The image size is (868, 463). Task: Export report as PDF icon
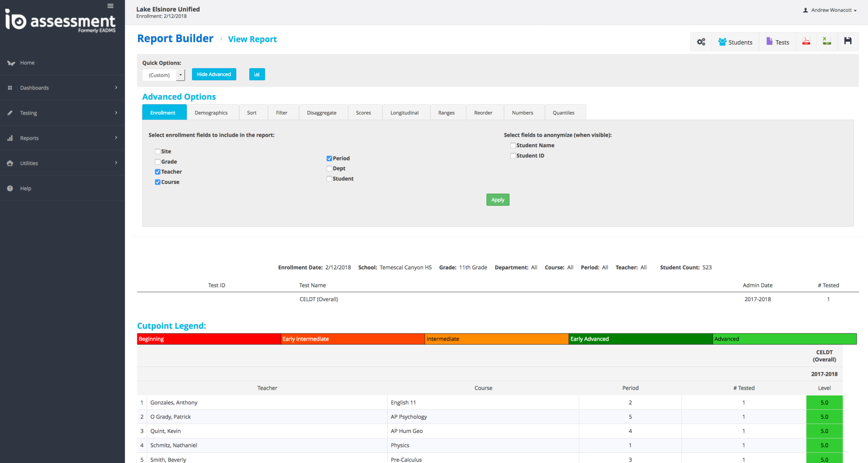[x=806, y=42]
